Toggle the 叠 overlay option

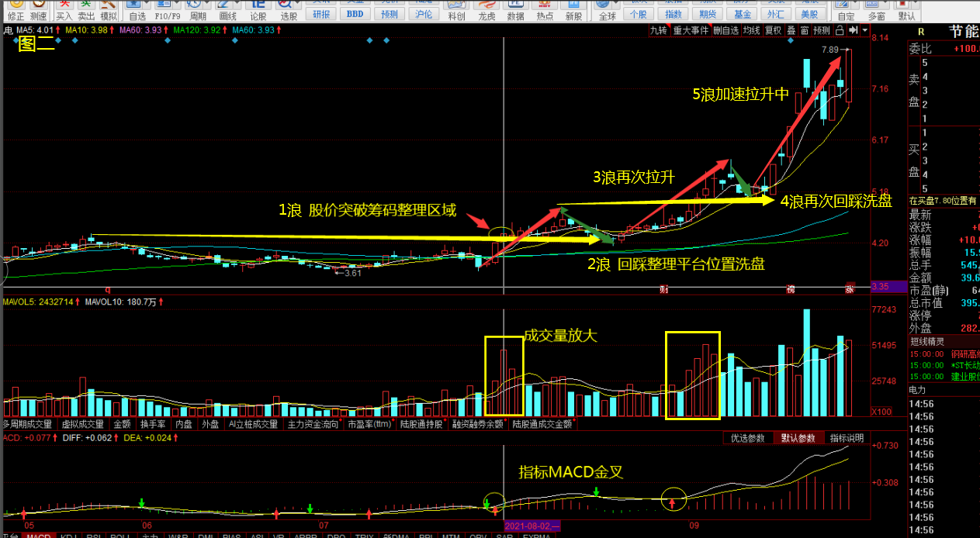791,30
